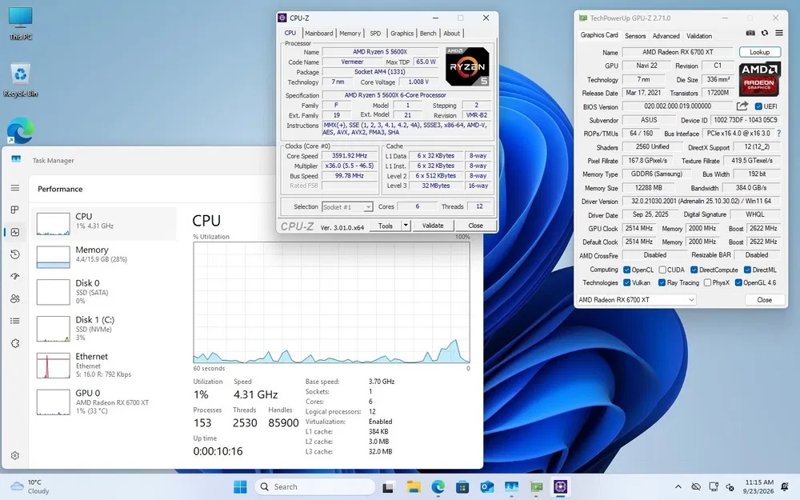Open Processes page in Task Manager sidebar
Viewport: 800px width, 500px height.
tap(15, 210)
